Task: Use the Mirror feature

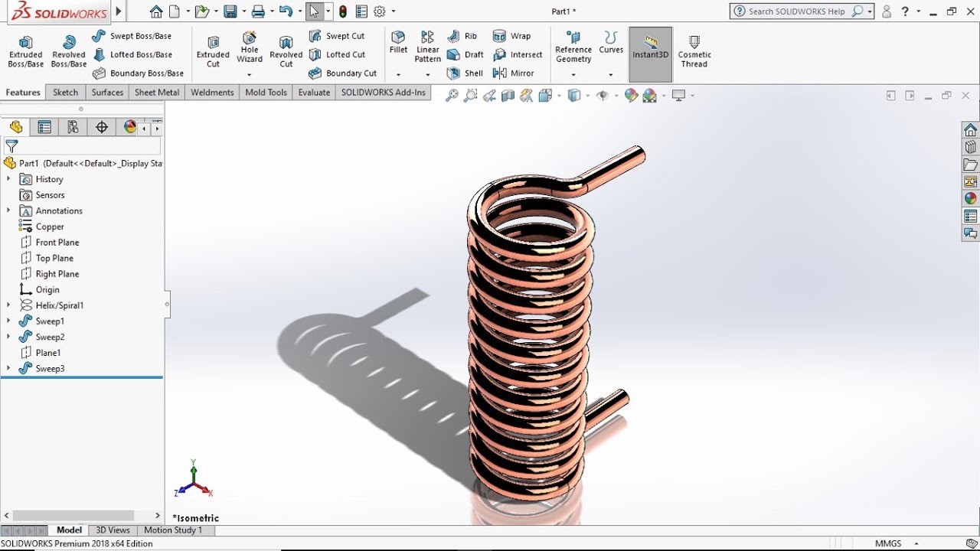Action: pyautogui.click(x=513, y=73)
